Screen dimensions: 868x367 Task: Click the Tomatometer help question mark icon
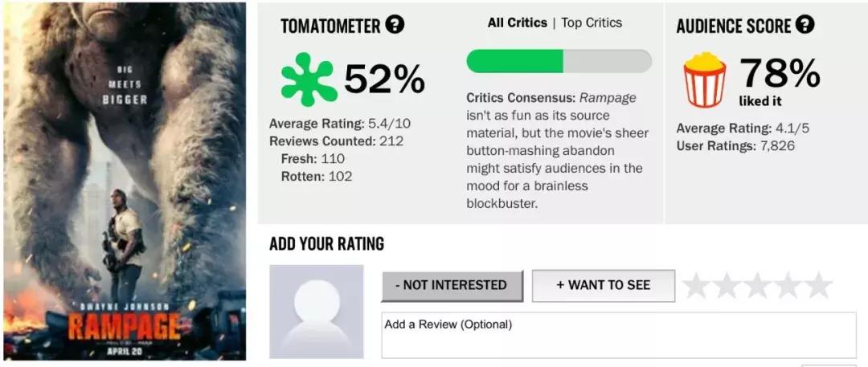click(x=395, y=25)
